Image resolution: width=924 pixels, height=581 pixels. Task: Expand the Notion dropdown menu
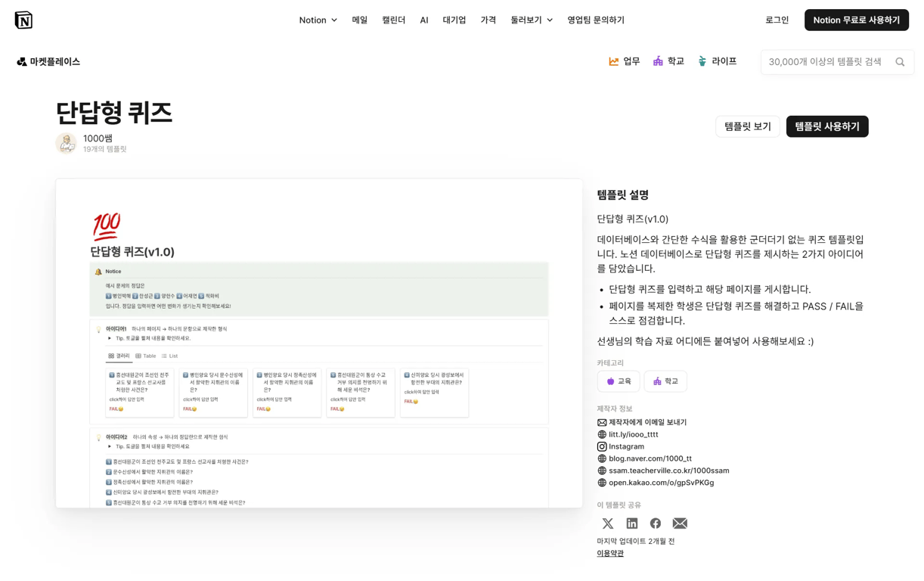point(318,20)
